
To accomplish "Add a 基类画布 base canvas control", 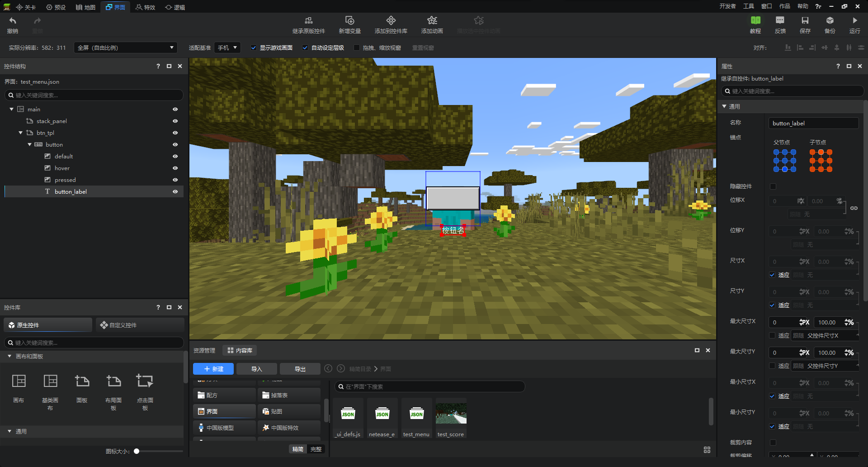I will click(50, 381).
